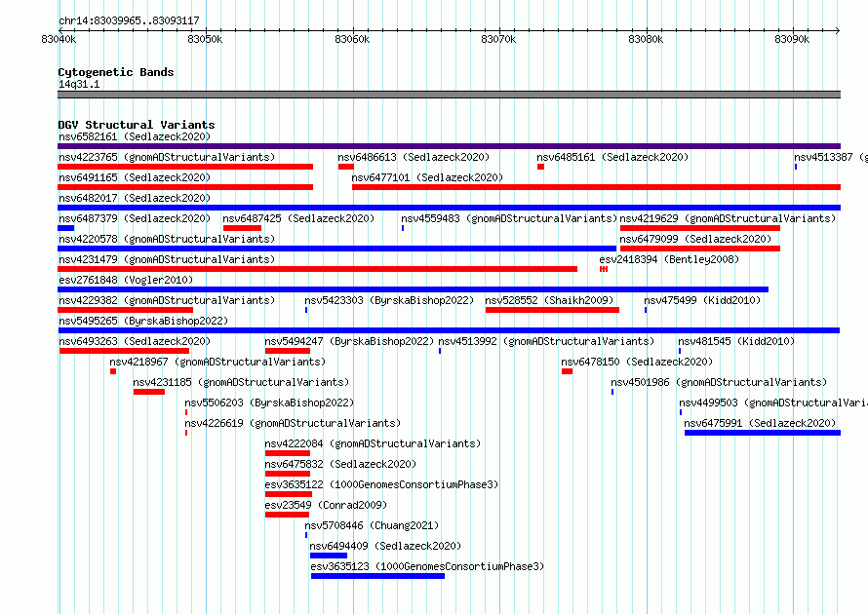Click the nsv5494247 (ByrskaBishop2022) label
This screenshot has height=614, width=868.
coord(349,341)
